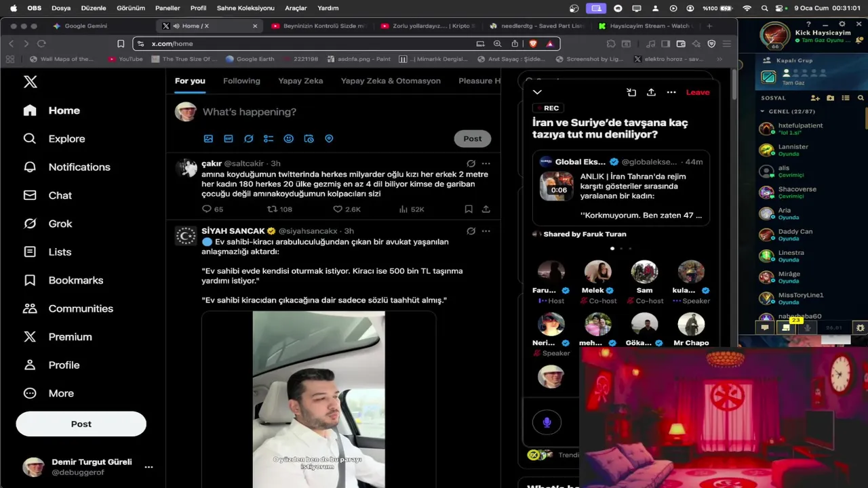
Task: Play the video of man in car
Action: (319, 399)
